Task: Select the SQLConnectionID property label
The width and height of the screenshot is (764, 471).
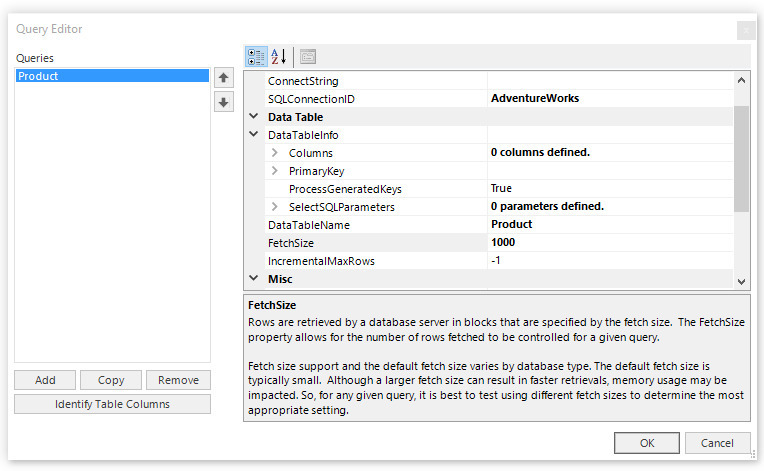Action: tap(311, 99)
